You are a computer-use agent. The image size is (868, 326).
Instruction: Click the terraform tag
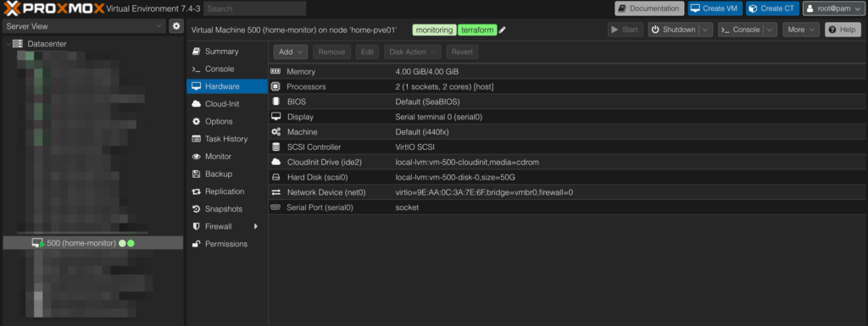477,30
